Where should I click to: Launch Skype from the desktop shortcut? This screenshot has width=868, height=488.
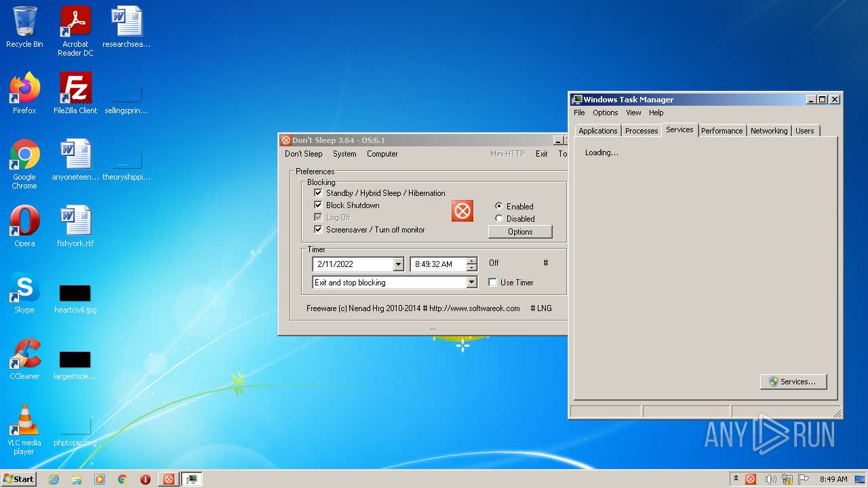click(x=24, y=293)
